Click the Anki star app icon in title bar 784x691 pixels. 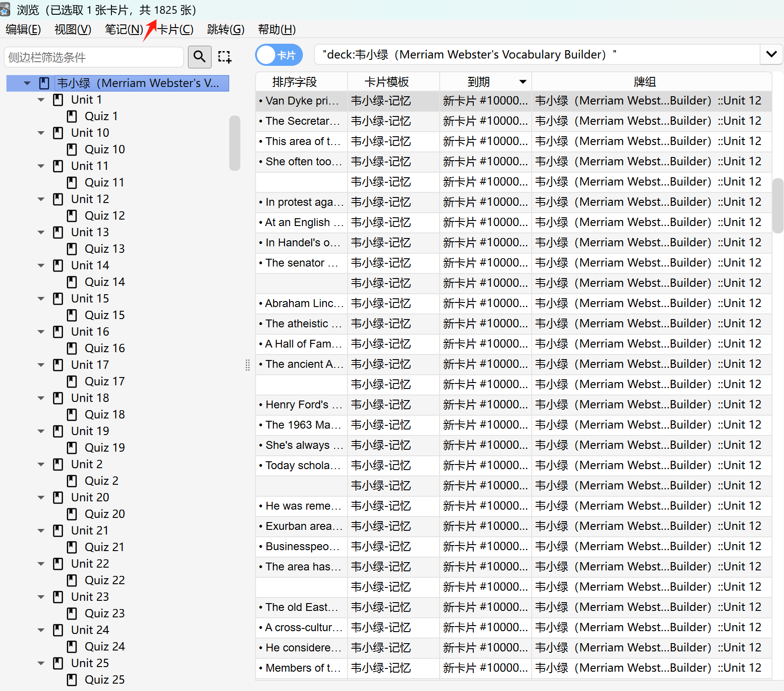(5, 9)
